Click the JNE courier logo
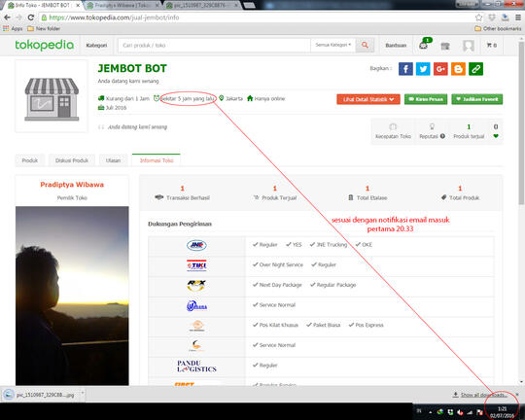The height and width of the screenshot is (420, 525). (196, 245)
